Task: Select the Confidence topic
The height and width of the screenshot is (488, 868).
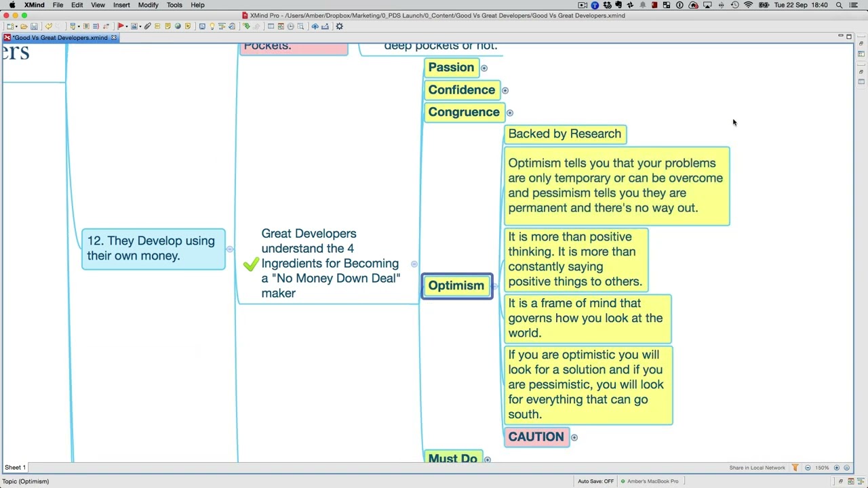Action: point(462,90)
